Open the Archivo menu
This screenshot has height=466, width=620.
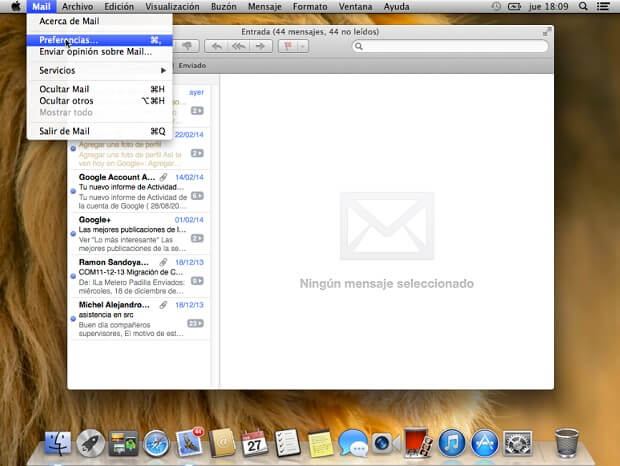point(78,7)
